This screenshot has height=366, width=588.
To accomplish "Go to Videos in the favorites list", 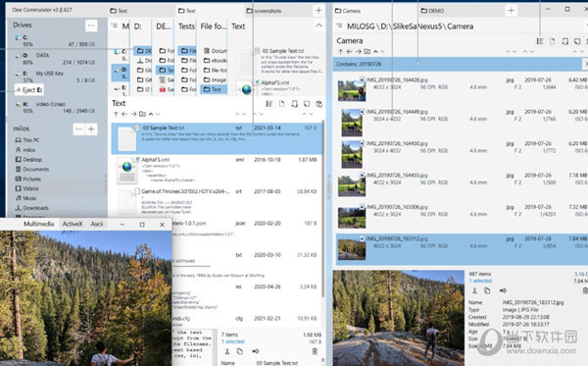I will tap(26, 188).
